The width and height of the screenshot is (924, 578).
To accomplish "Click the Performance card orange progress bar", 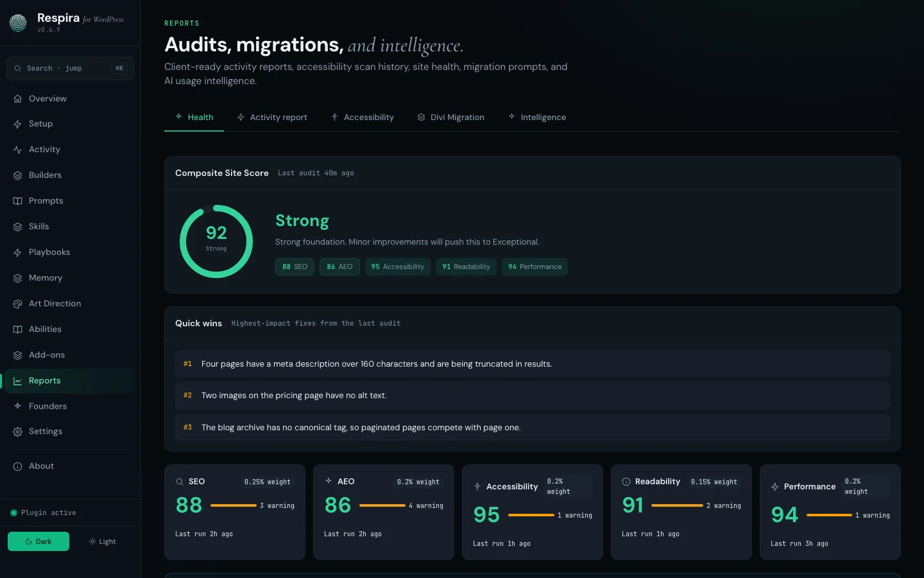I will 829,515.
